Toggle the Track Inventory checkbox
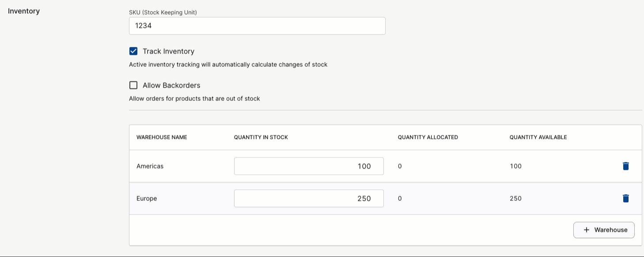Viewport: 644px width, 257px height. tap(133, 51)
